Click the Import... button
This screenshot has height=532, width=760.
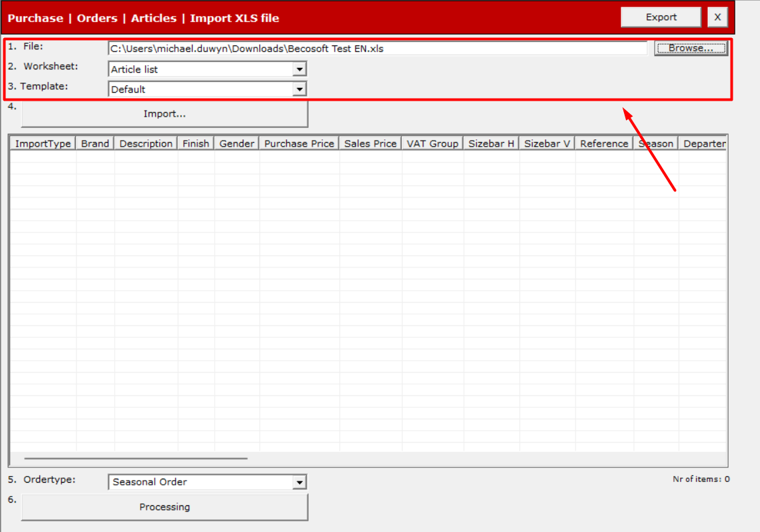(164, 114)
